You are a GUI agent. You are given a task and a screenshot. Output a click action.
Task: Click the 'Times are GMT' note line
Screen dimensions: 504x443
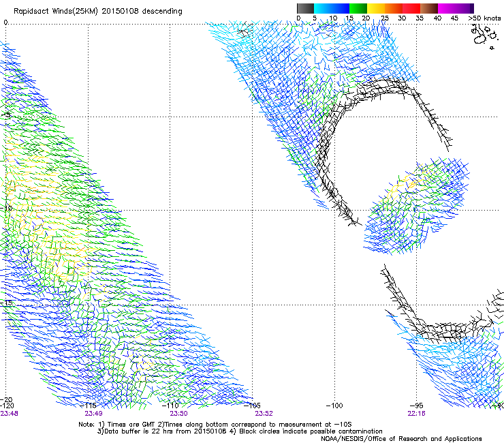tap(215, 425)
